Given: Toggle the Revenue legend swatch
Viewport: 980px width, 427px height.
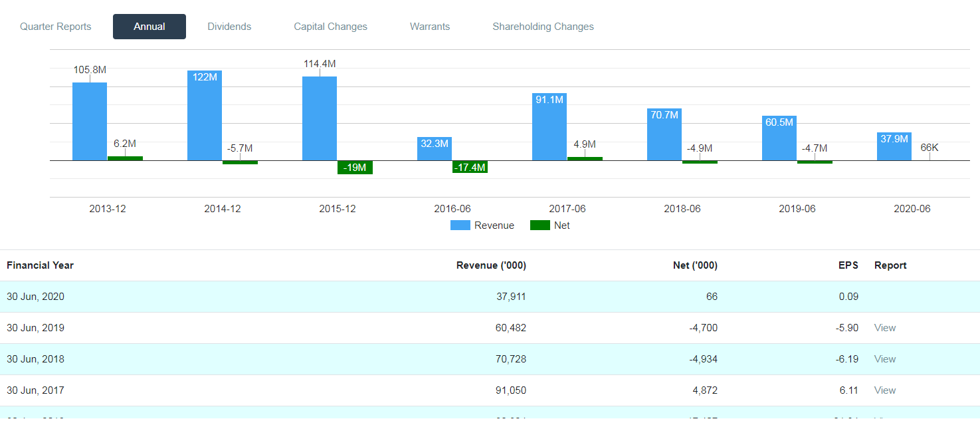Looking at the screenshot, I should coord(460,225).
